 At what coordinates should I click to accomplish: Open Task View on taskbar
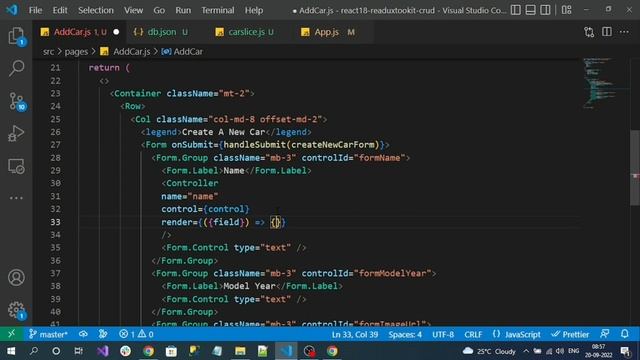coord(78,351)
